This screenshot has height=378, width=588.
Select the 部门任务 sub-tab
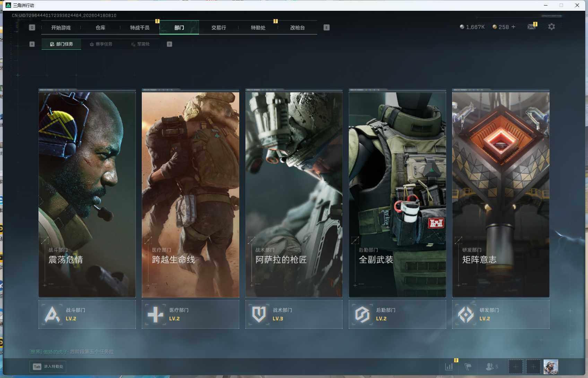61,44
